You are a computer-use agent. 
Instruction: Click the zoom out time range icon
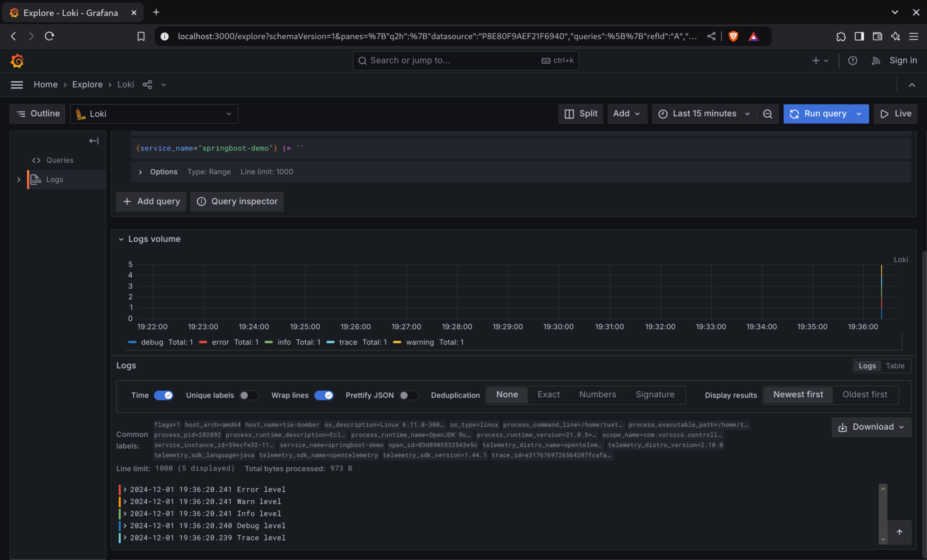pos(767,113)
